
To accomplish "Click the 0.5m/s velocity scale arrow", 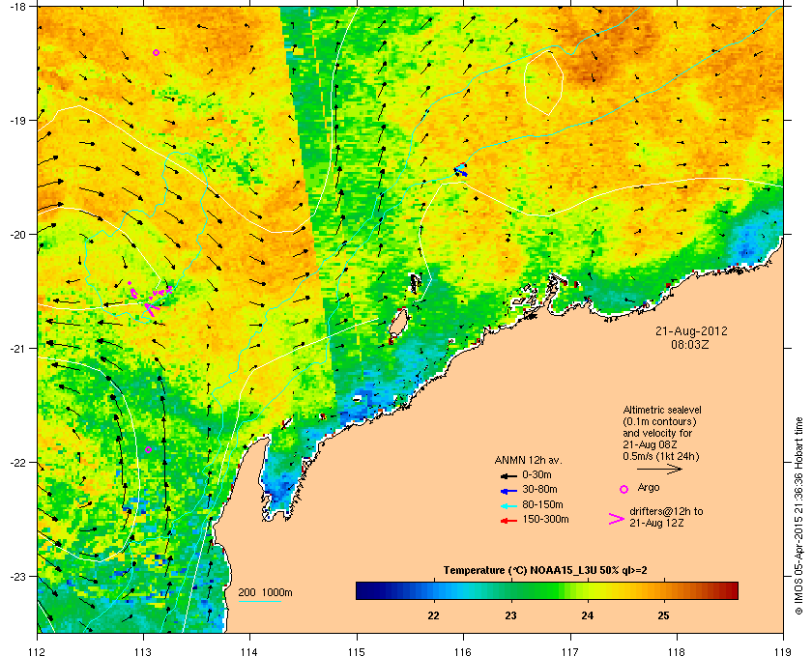I will [659, 469].
